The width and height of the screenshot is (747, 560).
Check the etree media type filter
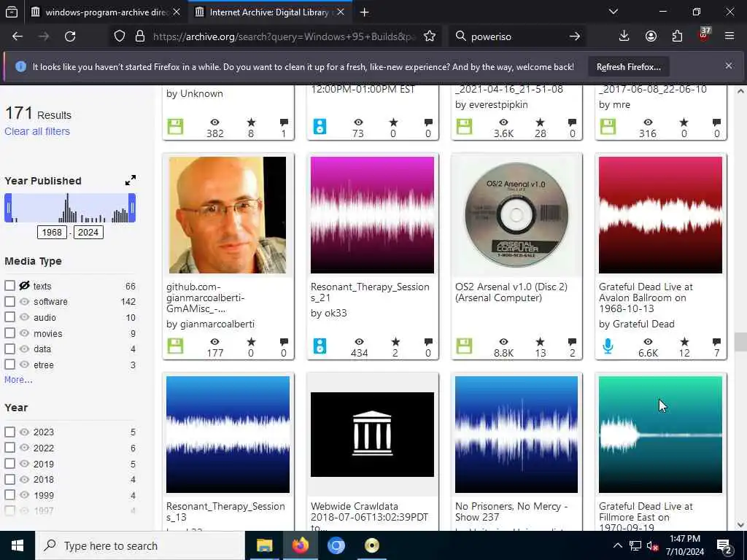tap(9, 365)
